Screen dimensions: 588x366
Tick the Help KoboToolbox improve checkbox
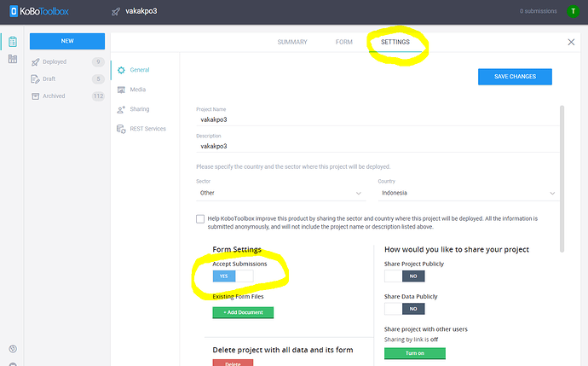point(200,219)
